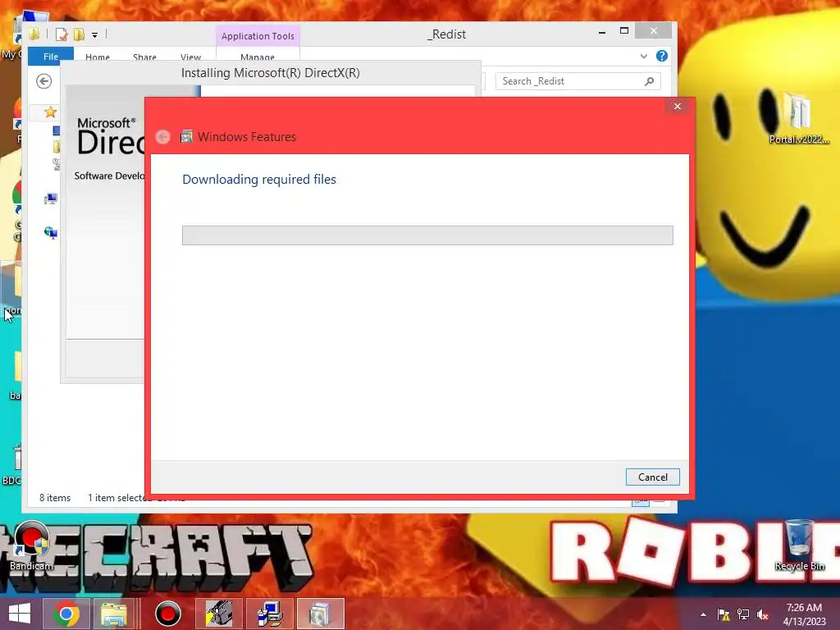Open the Manage ribbon tab
The image size is (840, 630).
258,57
